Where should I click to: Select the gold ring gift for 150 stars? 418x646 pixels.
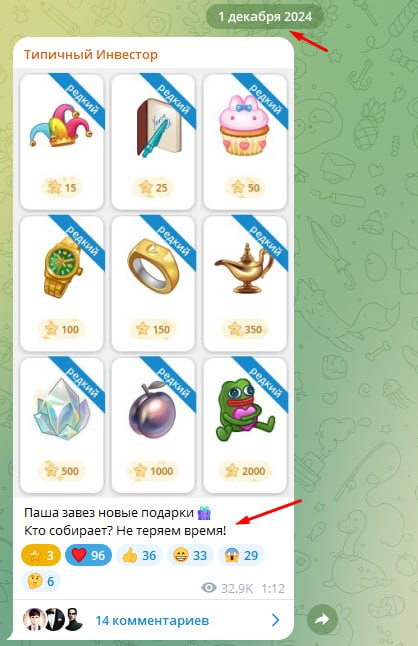pyautogui.click(x=153, y=283)
